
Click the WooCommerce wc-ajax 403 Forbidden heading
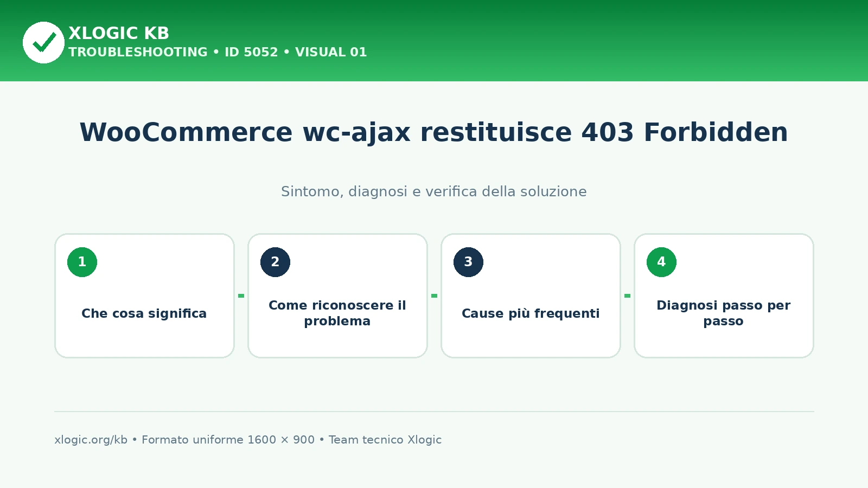click(x=434, y=132)
